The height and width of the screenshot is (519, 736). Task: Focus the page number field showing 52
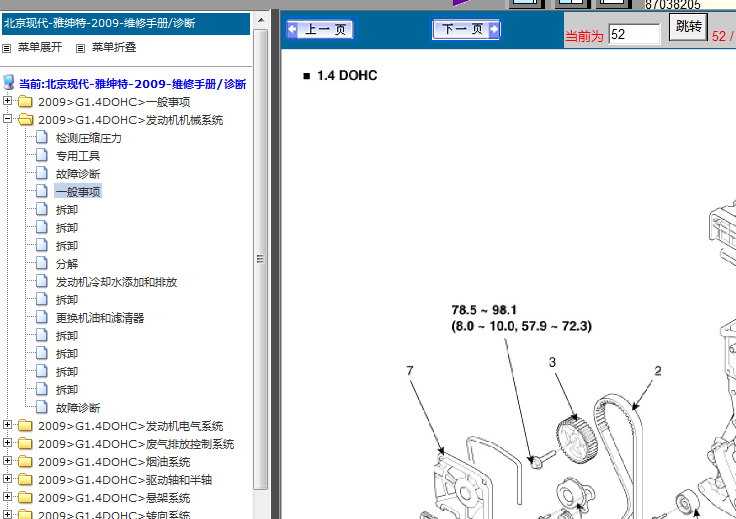click(635, 34)
